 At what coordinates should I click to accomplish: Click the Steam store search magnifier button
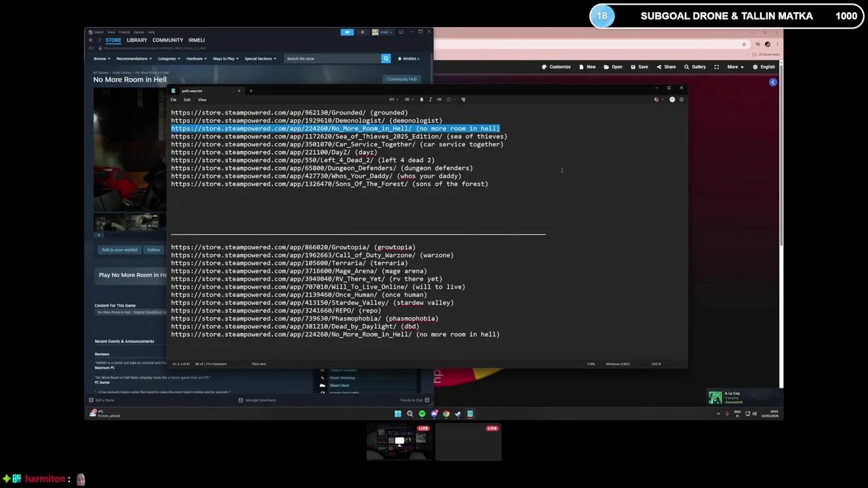click(x=386, y=58)
